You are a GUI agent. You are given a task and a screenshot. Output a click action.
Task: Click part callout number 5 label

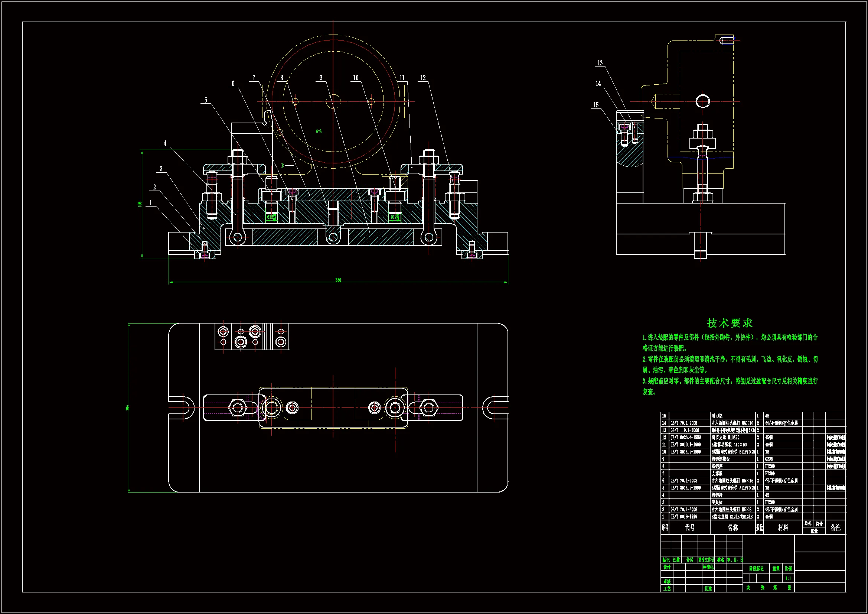tap(206, 100)
